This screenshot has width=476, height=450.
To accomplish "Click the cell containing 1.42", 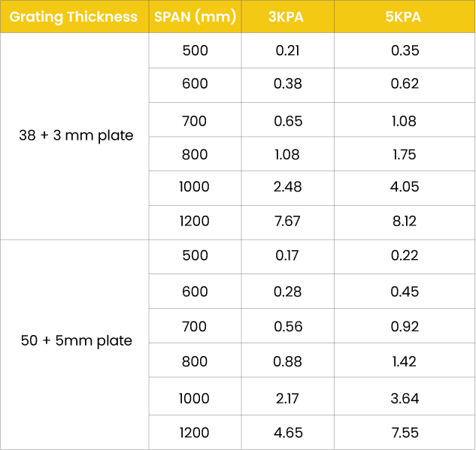I will pos(405,361).
